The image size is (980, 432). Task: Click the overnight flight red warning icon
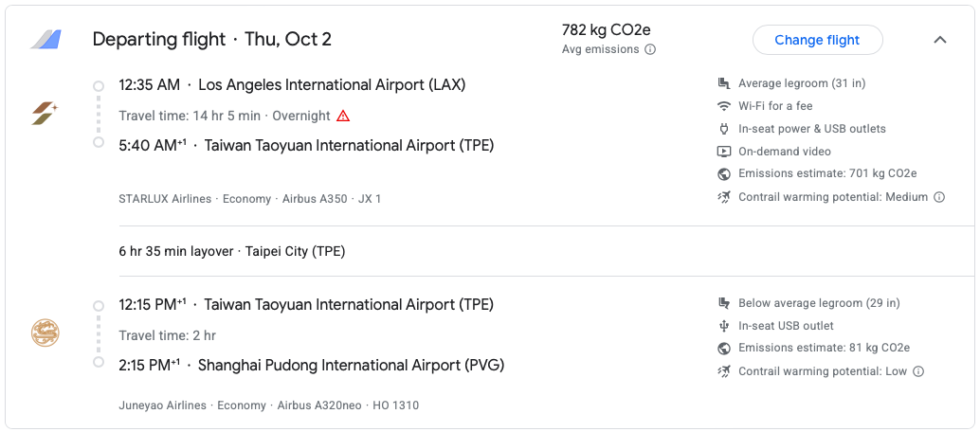[x=343, y=116]
